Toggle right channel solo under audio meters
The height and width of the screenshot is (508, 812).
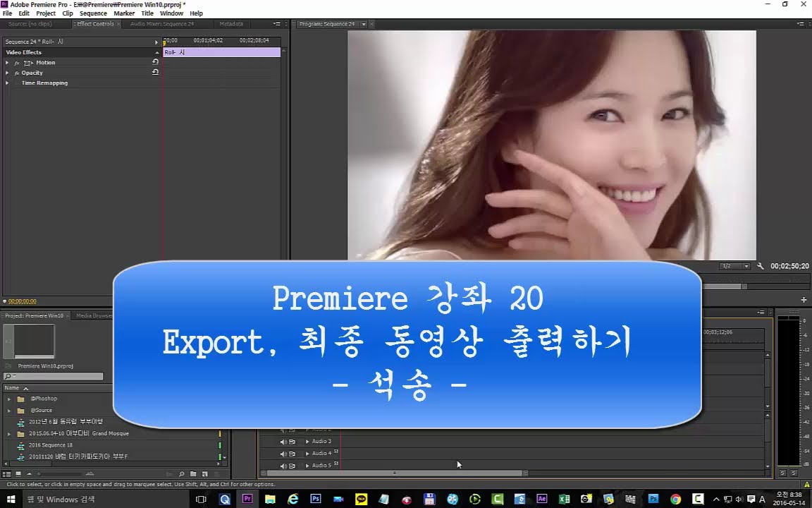click(x=794, y=473)
